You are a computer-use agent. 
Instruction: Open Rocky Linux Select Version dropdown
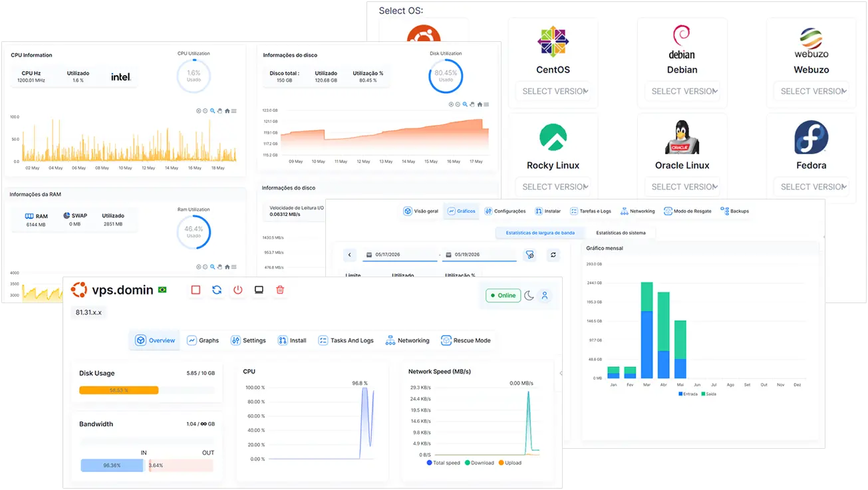(553, 187)
